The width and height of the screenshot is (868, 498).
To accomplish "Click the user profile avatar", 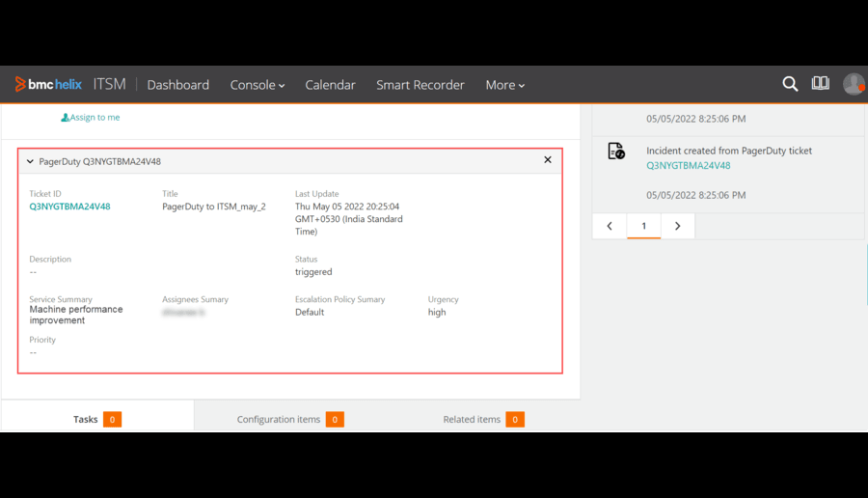I will (853, 84).
